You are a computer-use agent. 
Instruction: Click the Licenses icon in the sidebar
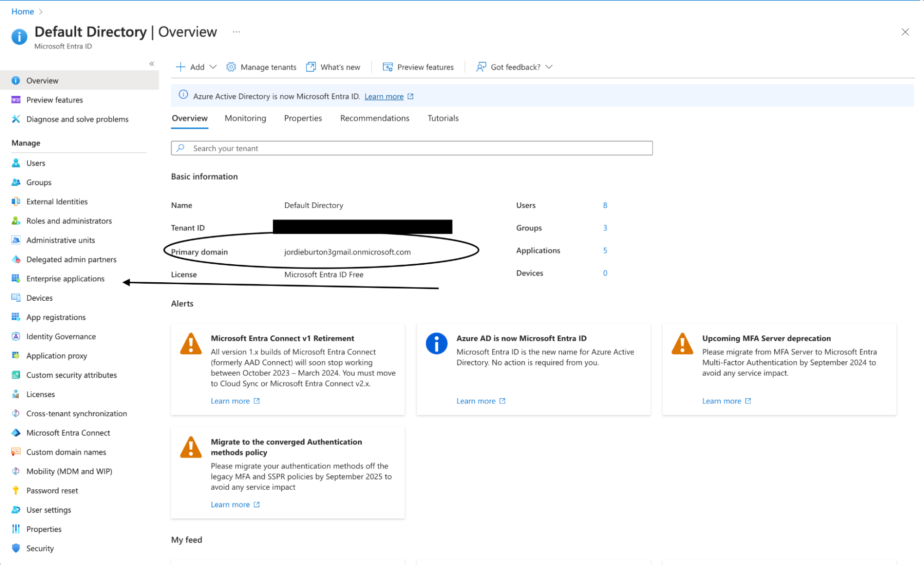pos(16,394)
